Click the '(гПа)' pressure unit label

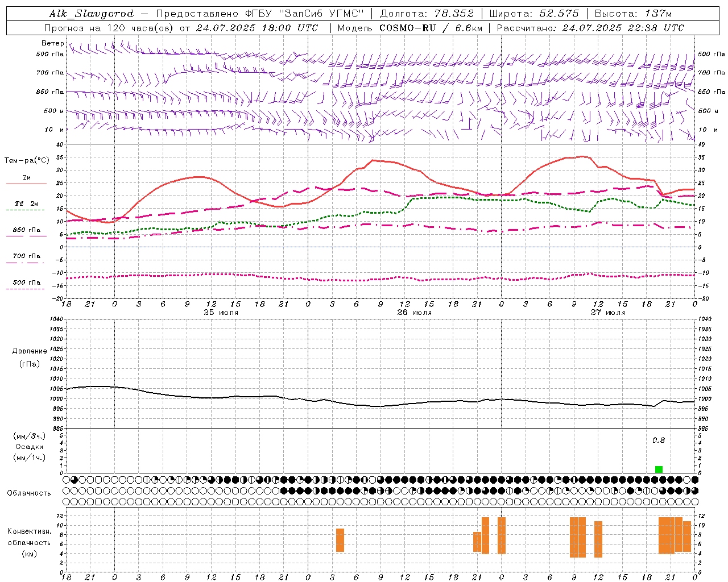[30, 364]
